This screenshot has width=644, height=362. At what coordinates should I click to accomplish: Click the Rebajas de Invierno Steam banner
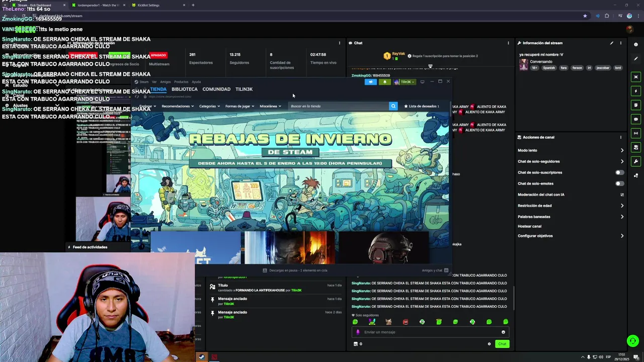289,171
